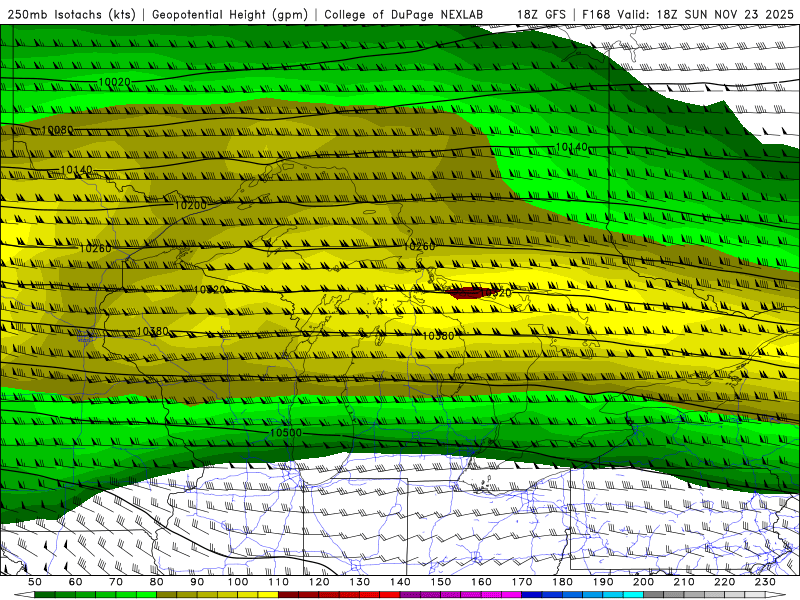
Task: Click the 'F168 Valid: 18Z SUN NOV 23 2025' text
Action: pos(688,14)
